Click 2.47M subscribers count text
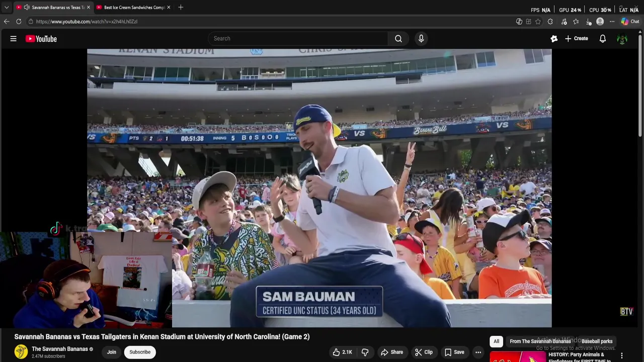Screen dimensions: 644x362 pyautogui.click(x=48, y=356)
